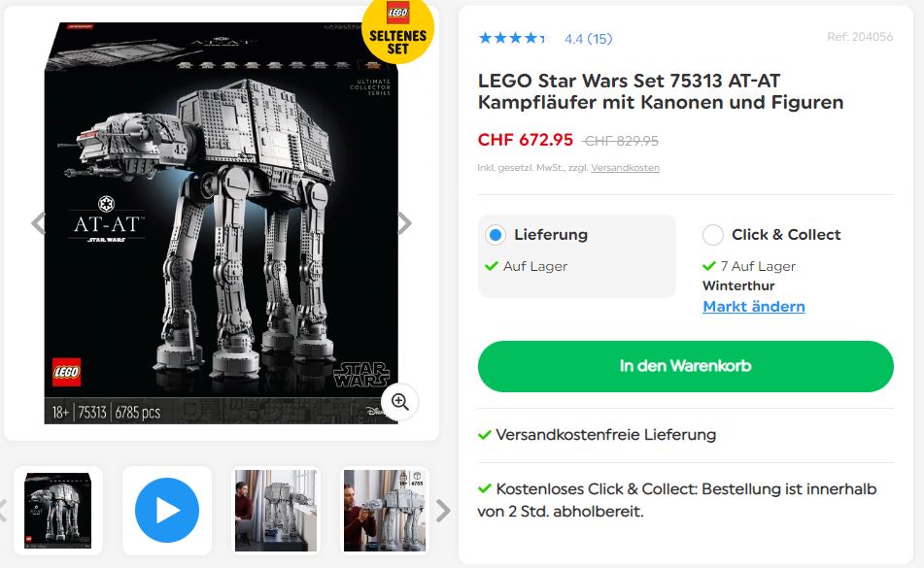Screen dimensions: 924x568
Task: Show the next product image with right arrow
Action: (x=404, y=223)
